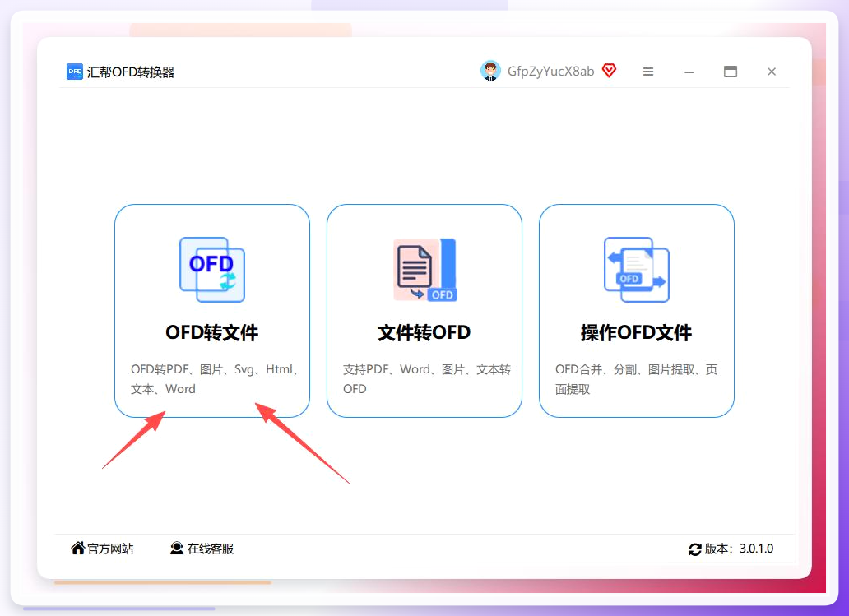Click the red VIP diamond badge

tap(609, 71)
